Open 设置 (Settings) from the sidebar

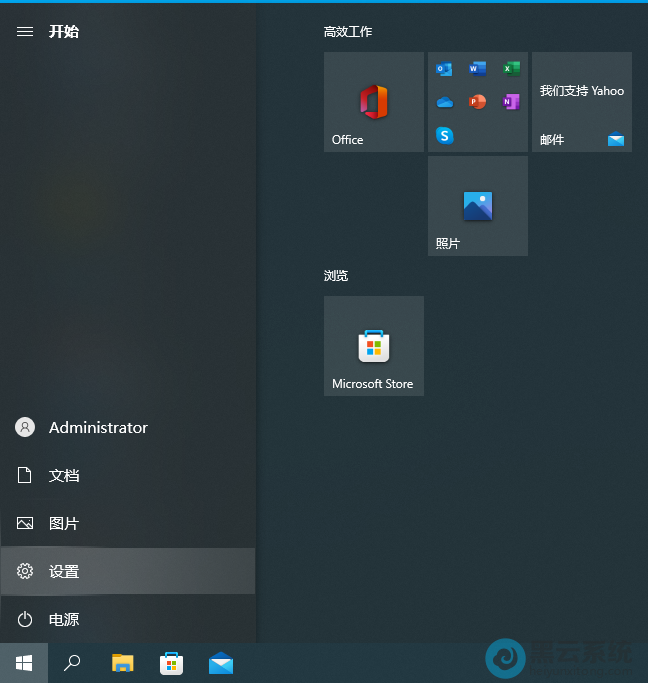[63, 572]
